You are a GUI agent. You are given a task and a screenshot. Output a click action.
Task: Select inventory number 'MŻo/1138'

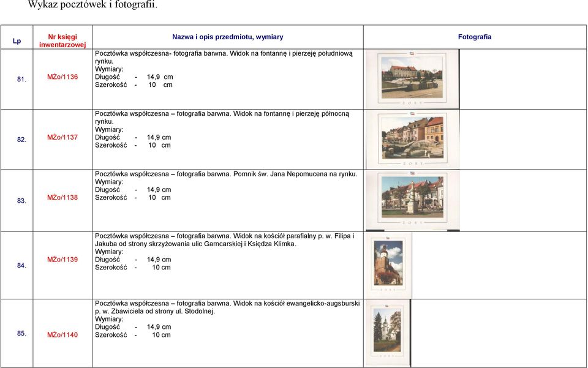(62, 197)
